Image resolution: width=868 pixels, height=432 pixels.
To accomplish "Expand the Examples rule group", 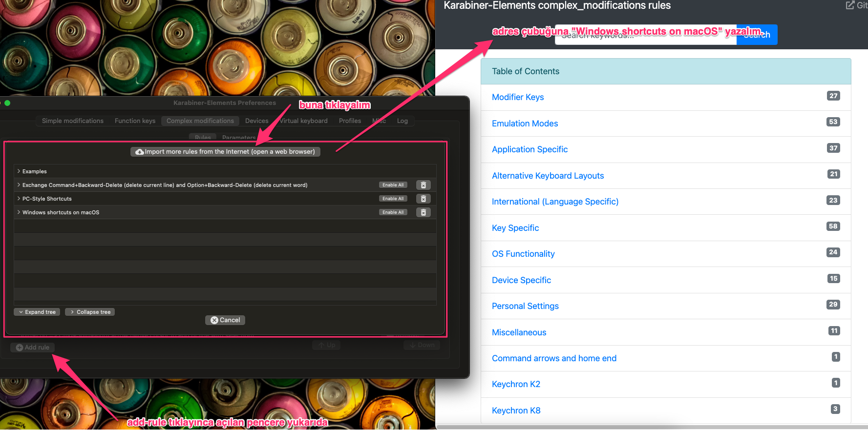I will [19, 171].
